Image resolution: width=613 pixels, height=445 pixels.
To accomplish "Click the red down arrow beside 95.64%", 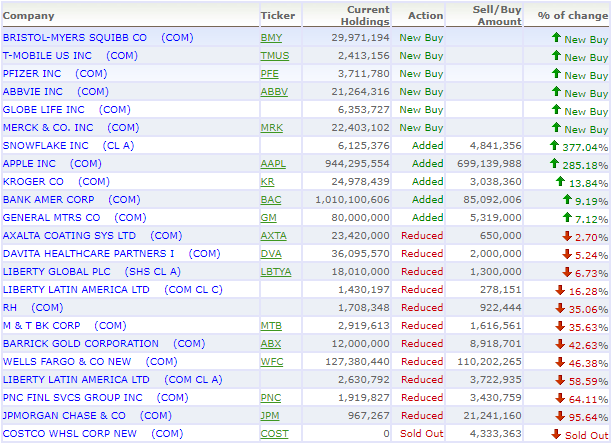I will point(560,416).
